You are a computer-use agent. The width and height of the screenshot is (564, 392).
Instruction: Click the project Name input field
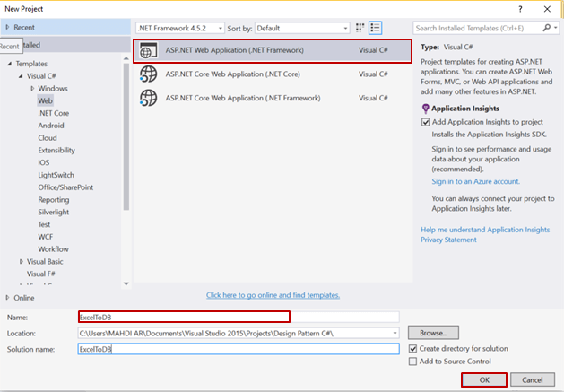239,318
